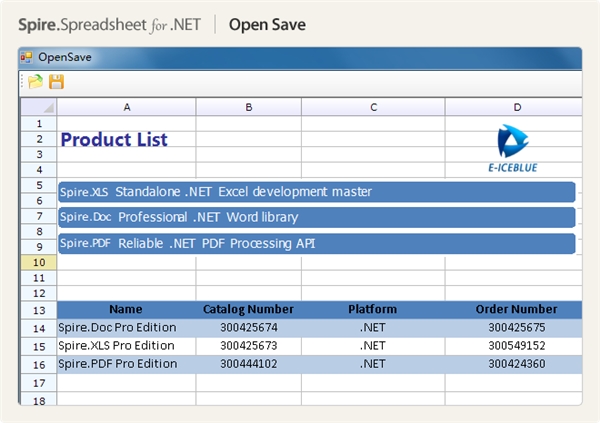
Task: Select row 13 header
Action: [x=39, y=310]
